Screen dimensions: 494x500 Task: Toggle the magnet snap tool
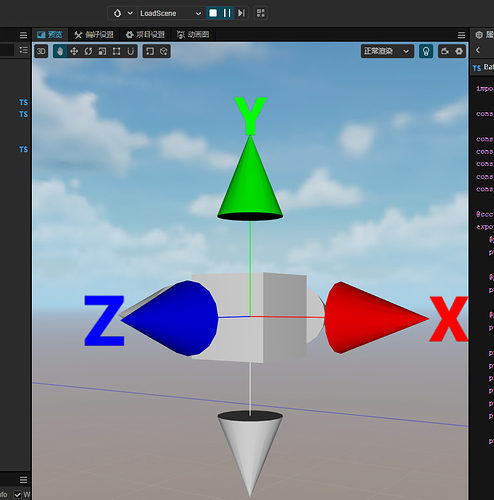130,51
